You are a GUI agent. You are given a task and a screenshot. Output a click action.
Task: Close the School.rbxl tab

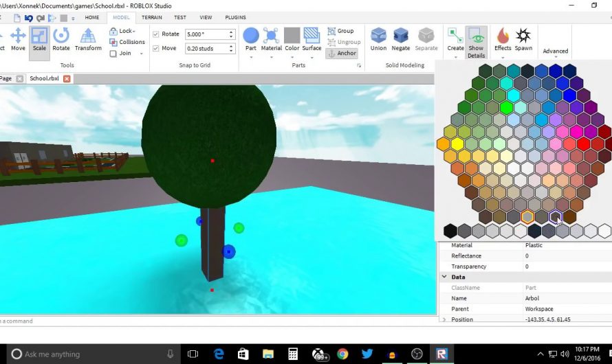click(x=67, y=79)
